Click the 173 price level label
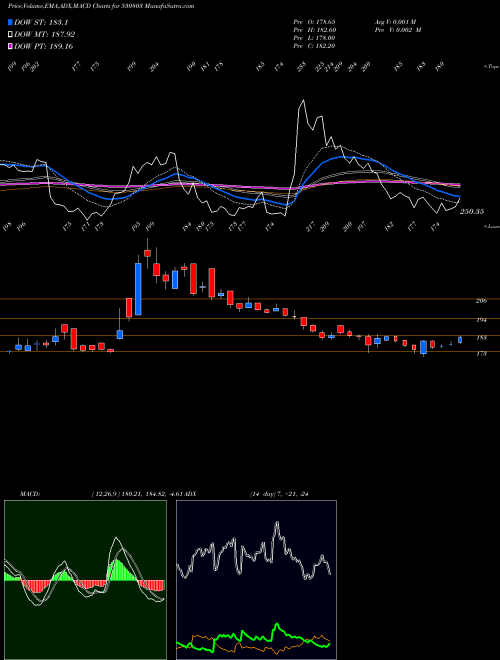Image resolution: width=500 pixels, height=660 pixels. [x=481, y=354]
